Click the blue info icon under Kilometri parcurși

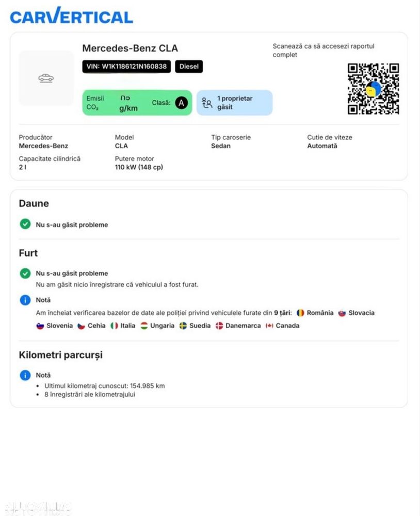[25, 375]
